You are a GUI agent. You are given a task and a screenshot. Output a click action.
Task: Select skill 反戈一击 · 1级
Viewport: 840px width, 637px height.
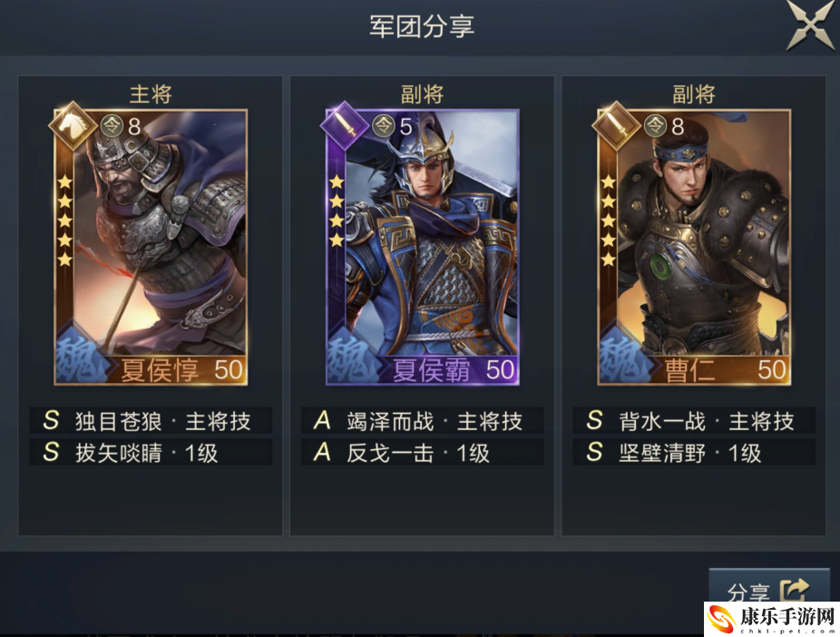(x=423, y=452)
